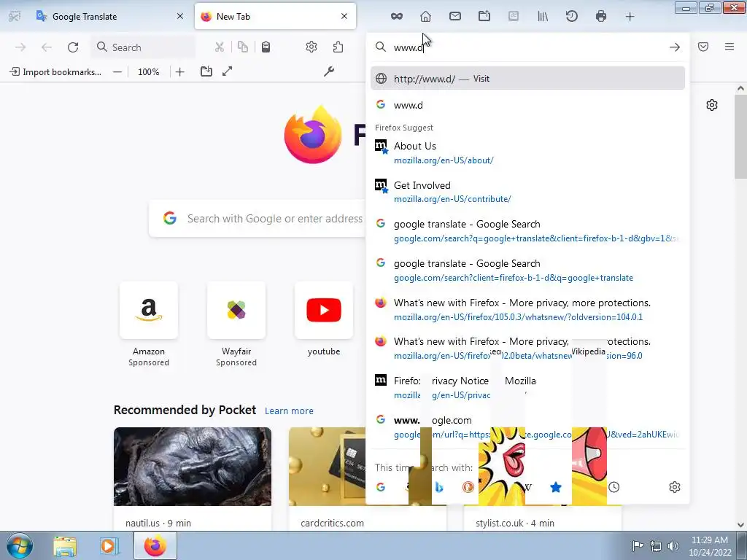The height and width of the screenshot is (560, 747).
Task: Reload the current page
Action: 73,47
